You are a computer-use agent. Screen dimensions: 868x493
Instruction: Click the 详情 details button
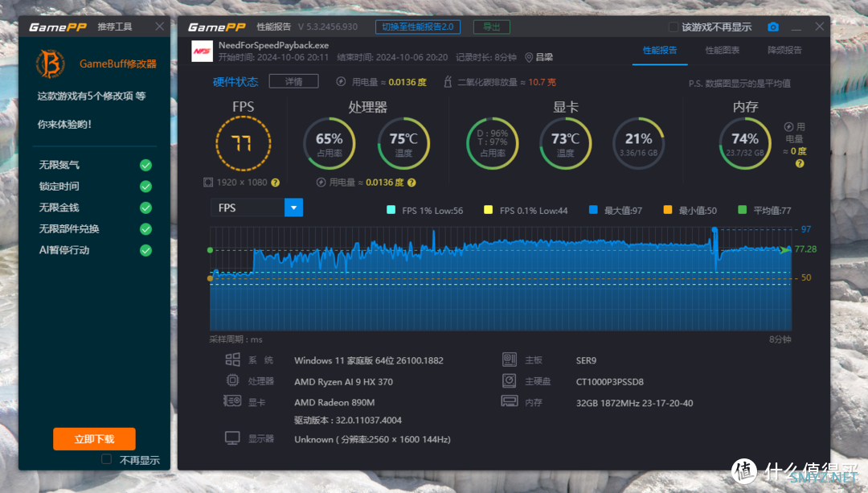pyautogui.click(x=293, y=81)
